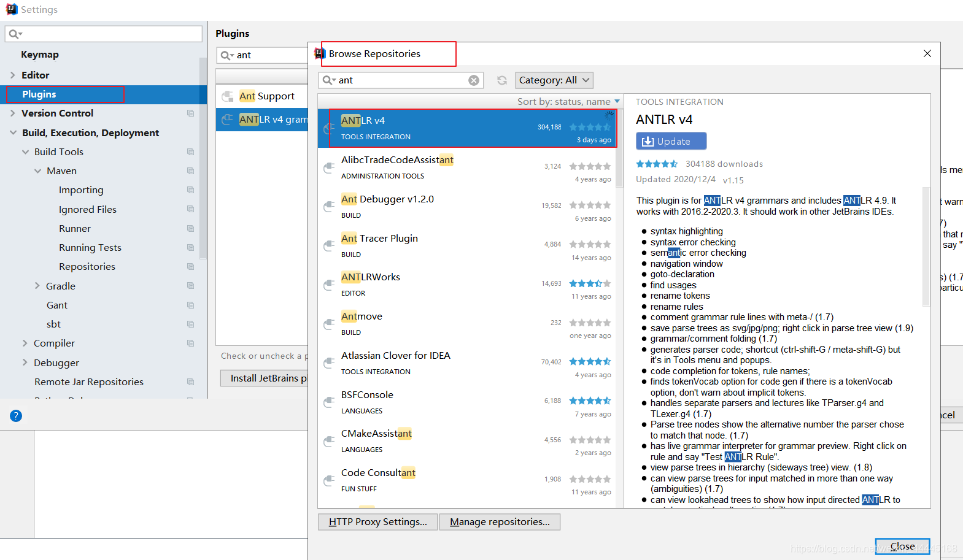
Task: Click the plugin list vertical scrollbar
Action: [620, 148]
